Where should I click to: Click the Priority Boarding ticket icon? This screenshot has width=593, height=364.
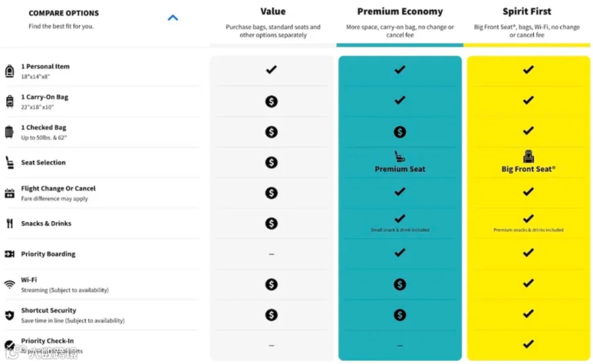click(x=9, y=254)
